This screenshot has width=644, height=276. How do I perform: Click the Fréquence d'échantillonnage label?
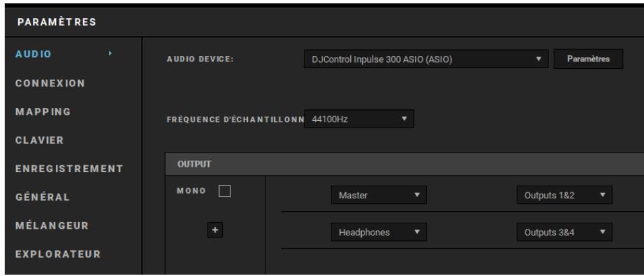[x=235, y=119]
